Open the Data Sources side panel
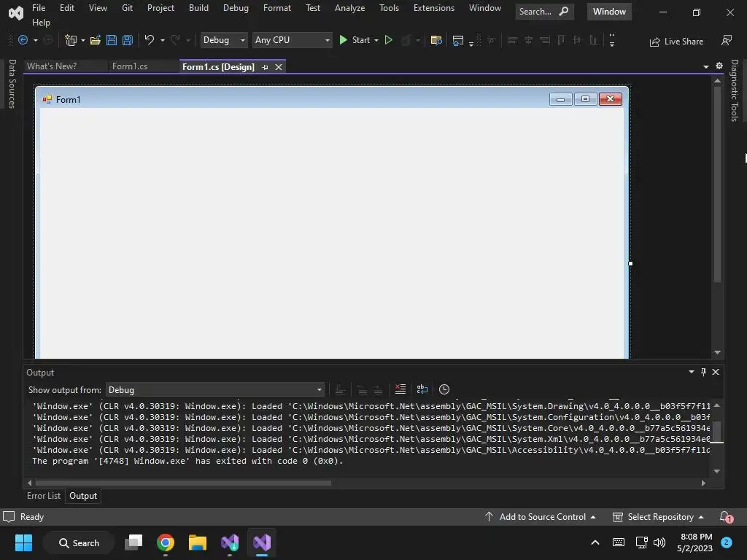 (12, 84)
